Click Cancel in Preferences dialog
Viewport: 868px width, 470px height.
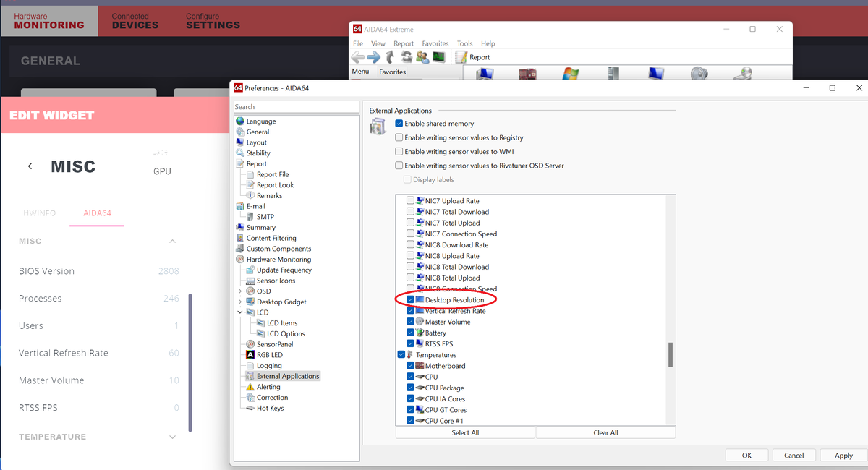point(793,456)
